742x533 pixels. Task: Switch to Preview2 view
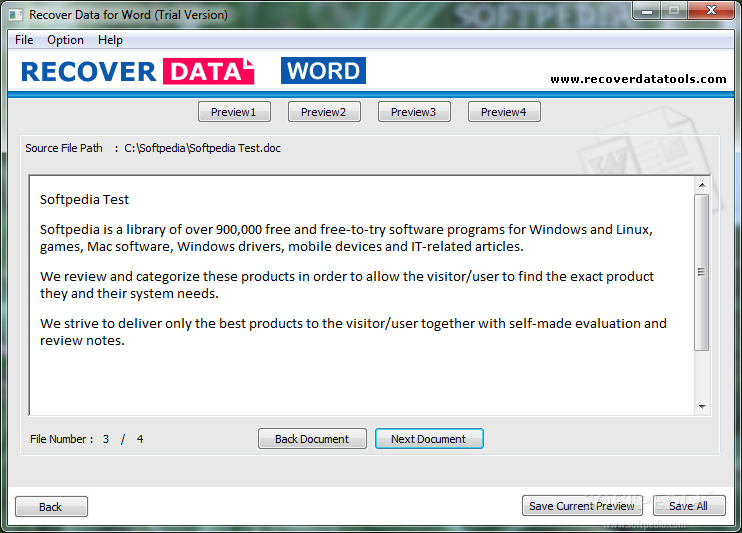point(324,112)
